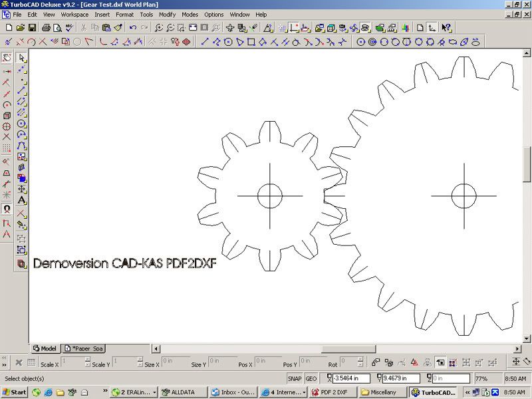Screen dimensions: 532x399
Task: Switch to the Paper Space tab
Action: (84, 348)
